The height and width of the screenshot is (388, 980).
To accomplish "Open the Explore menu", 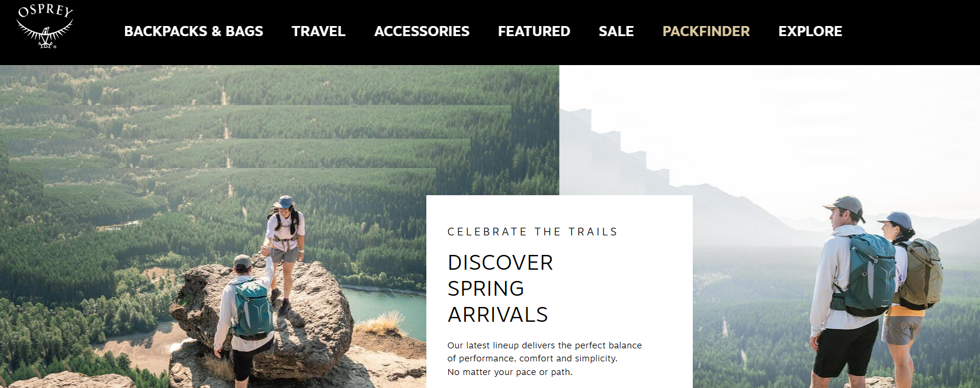I will tap(810, 31).
